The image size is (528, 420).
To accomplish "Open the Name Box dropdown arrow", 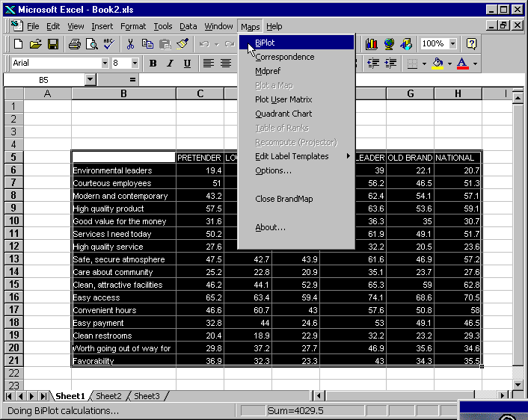I will [x=90, y=80].
